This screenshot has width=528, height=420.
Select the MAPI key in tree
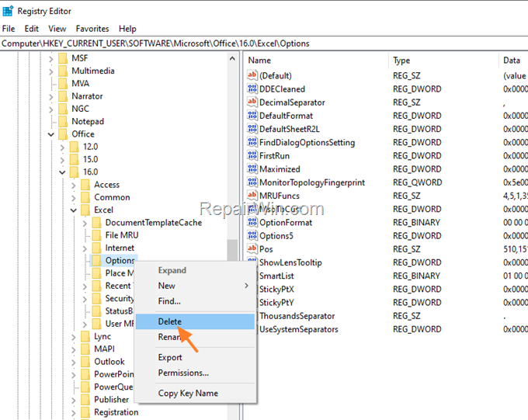pyautogui.click(x=104, y=349)
